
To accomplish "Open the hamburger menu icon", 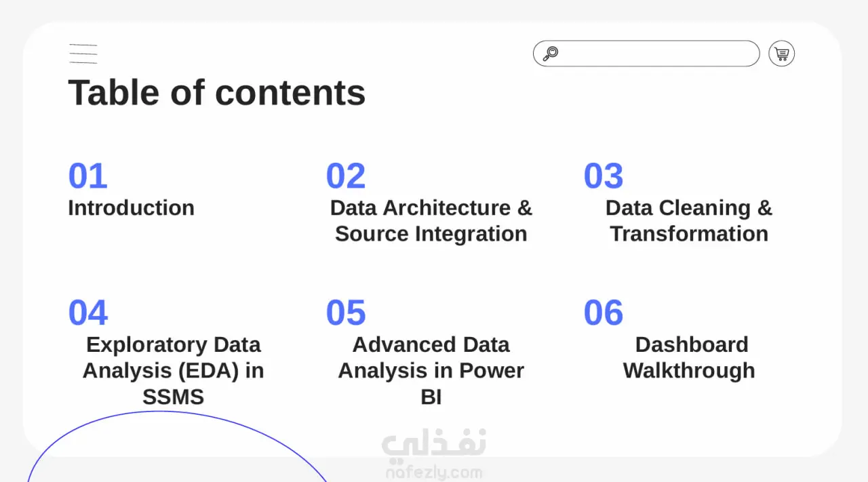I will click(x=83, y=54).
